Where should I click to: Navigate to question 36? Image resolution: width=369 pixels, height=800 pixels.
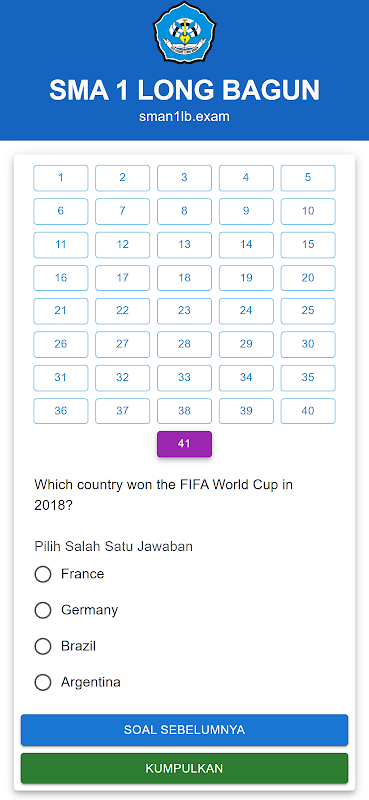[x=61, y=411]
